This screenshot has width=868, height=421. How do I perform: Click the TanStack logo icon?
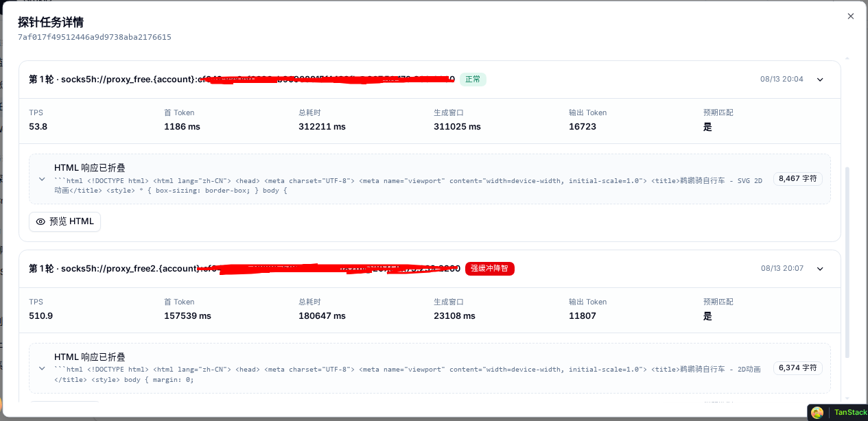tap(817, 413)
